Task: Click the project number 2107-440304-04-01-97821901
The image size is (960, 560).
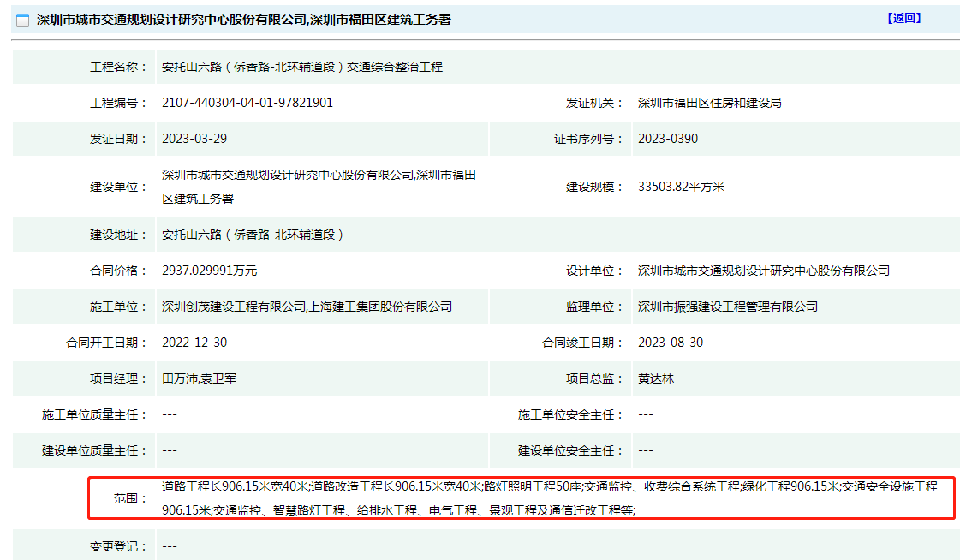Action: click(247, 103)
